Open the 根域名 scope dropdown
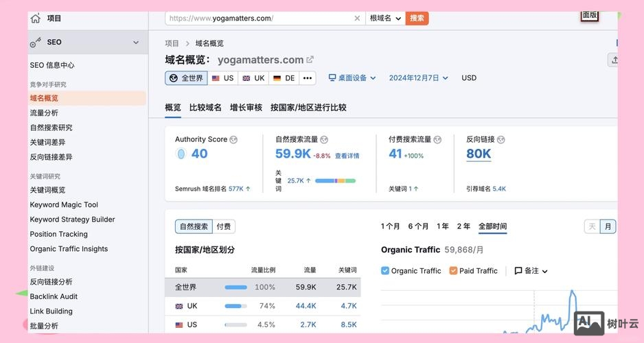The width and height of the screenshot is (644, 343). tap(385, 18)
